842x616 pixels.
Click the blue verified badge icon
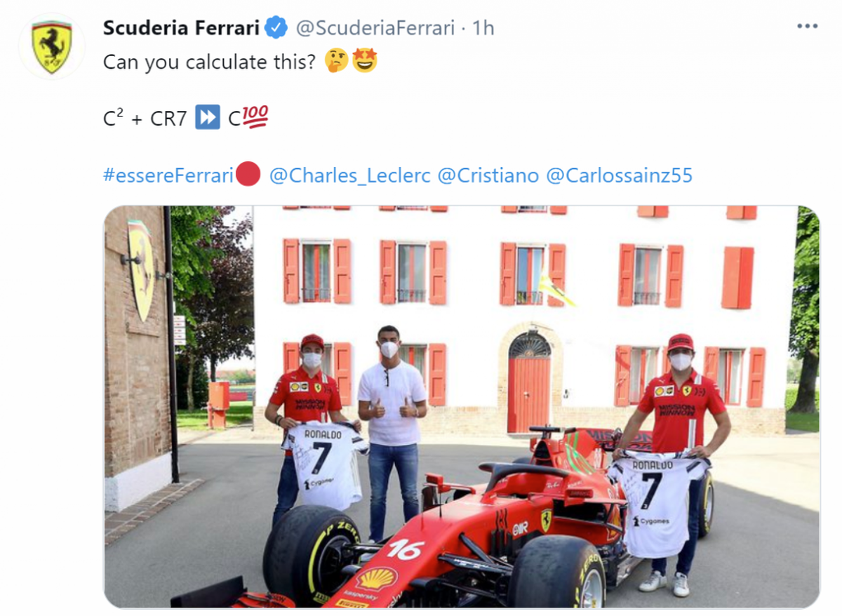click(275, 27)
